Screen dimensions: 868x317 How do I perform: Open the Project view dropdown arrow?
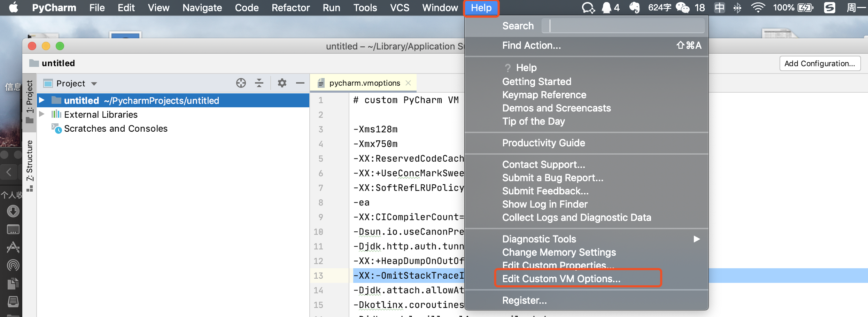tap(94, 84)
